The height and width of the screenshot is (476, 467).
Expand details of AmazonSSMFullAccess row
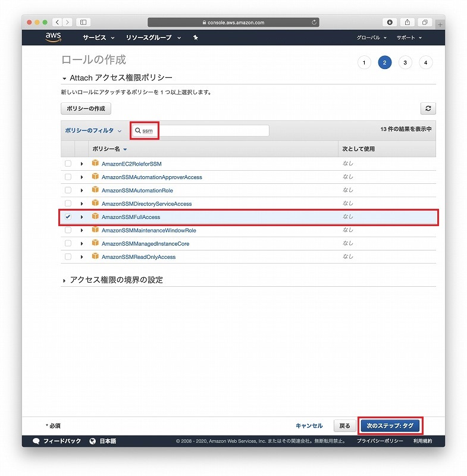point(82,217)
